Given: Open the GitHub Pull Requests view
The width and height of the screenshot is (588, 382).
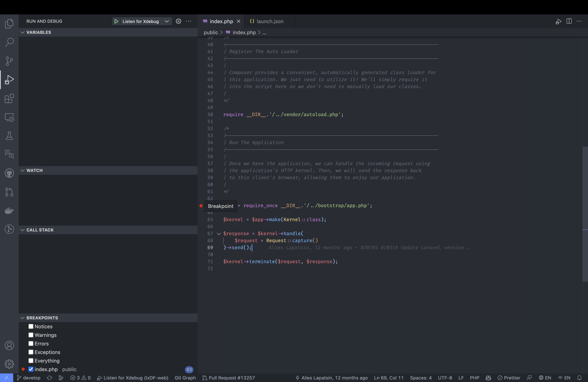Looking at the screenshot, I should (x=9, y=192).
